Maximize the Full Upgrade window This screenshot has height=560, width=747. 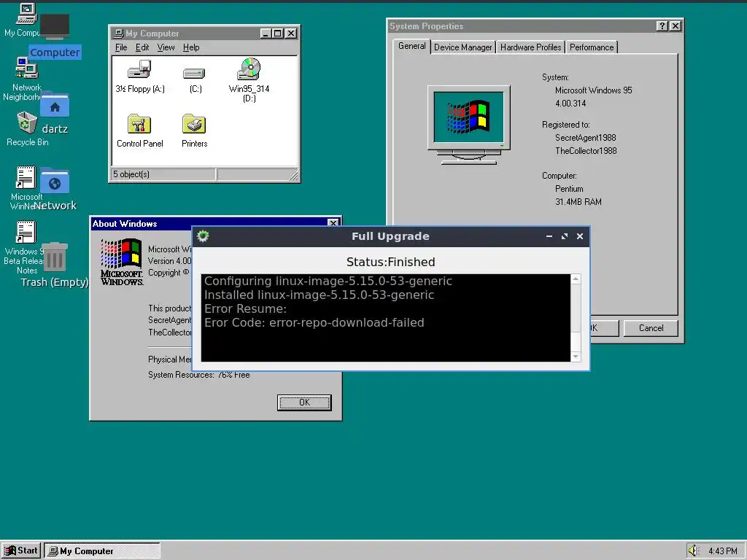565,236
